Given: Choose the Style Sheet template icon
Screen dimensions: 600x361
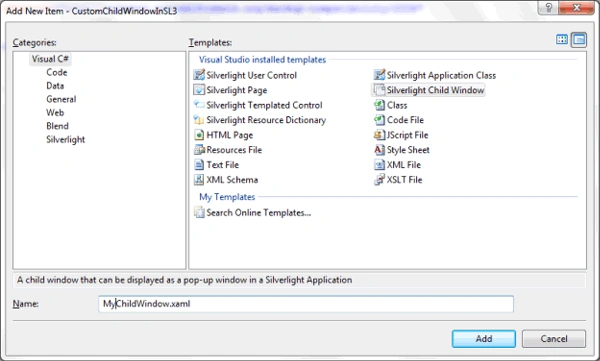Looking at the screenshot, I should pyautogui.click(x=379, y=150).
